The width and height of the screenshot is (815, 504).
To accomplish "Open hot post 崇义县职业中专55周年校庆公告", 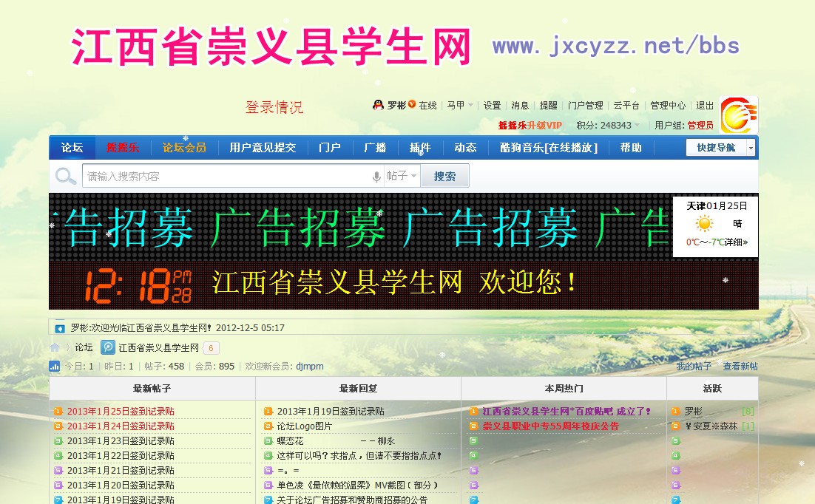I will (x=550, y=426).
